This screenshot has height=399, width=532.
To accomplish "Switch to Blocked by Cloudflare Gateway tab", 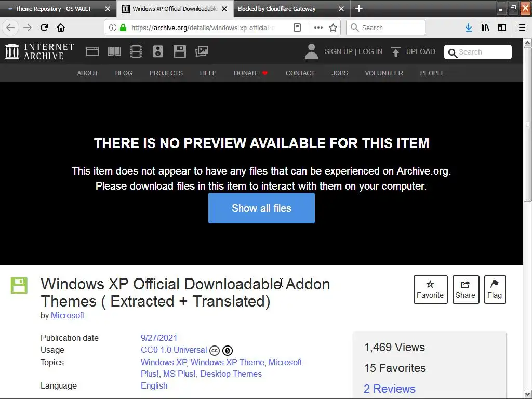I will [276, 9].
